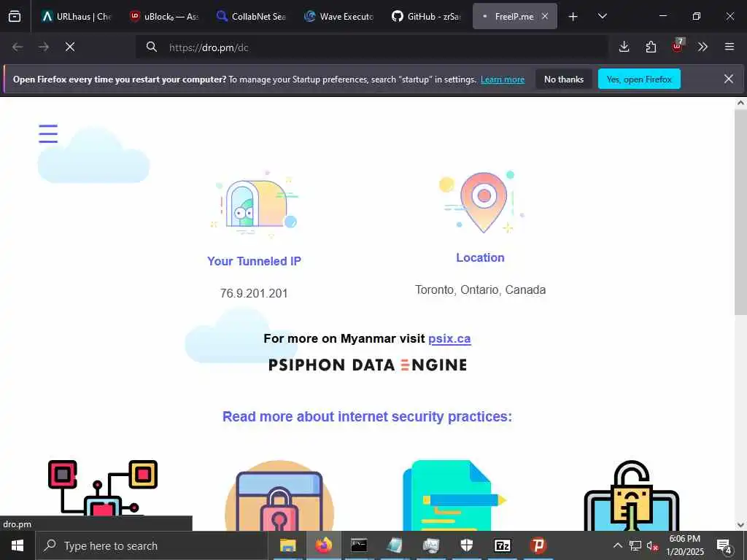
Task: Open the 7-Zip taskbar icon
Action: tap(503, 545)
